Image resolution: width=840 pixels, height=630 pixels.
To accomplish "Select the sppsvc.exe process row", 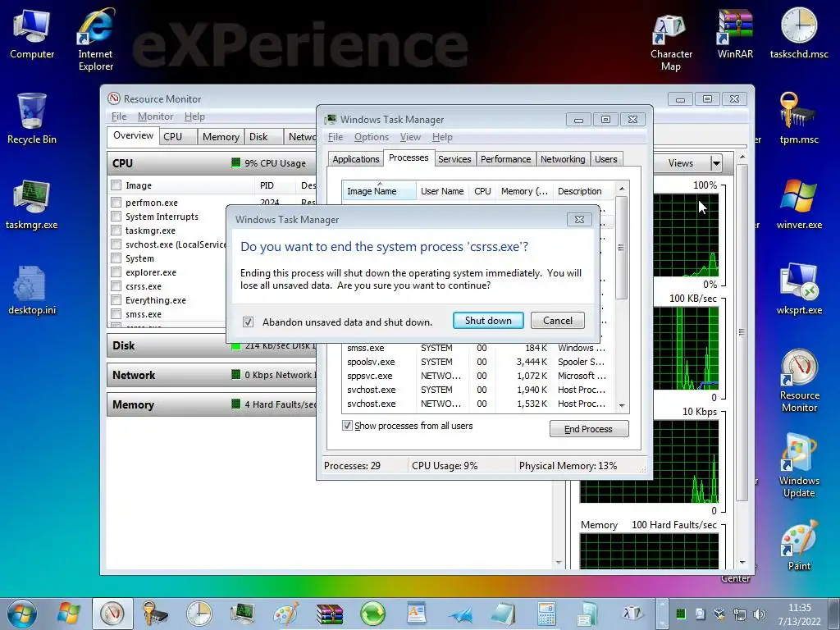I will pos(477,376).
